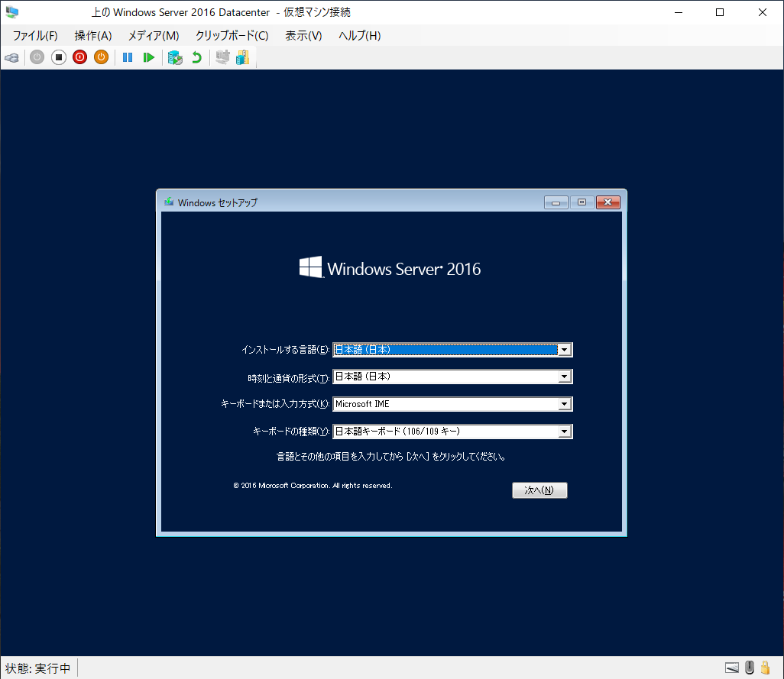
Task: Click the Start virtual machine power icon
Action: click(37, 57)
